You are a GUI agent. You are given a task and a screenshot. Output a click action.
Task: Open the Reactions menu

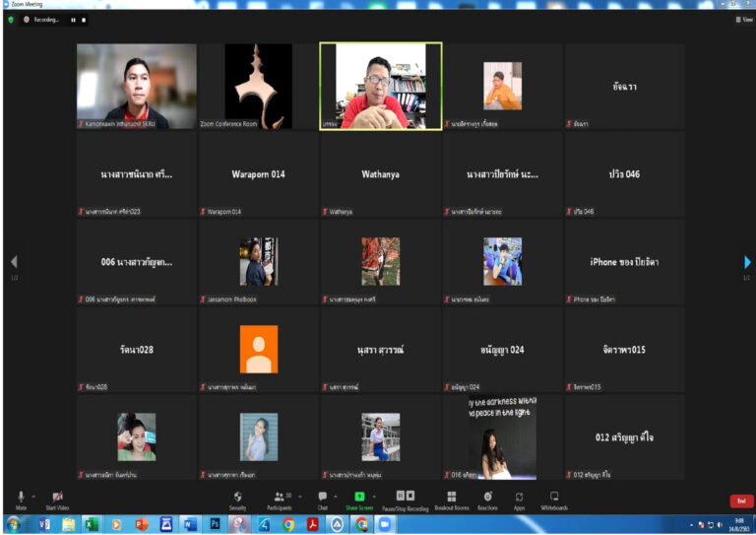tap(487, 499)
